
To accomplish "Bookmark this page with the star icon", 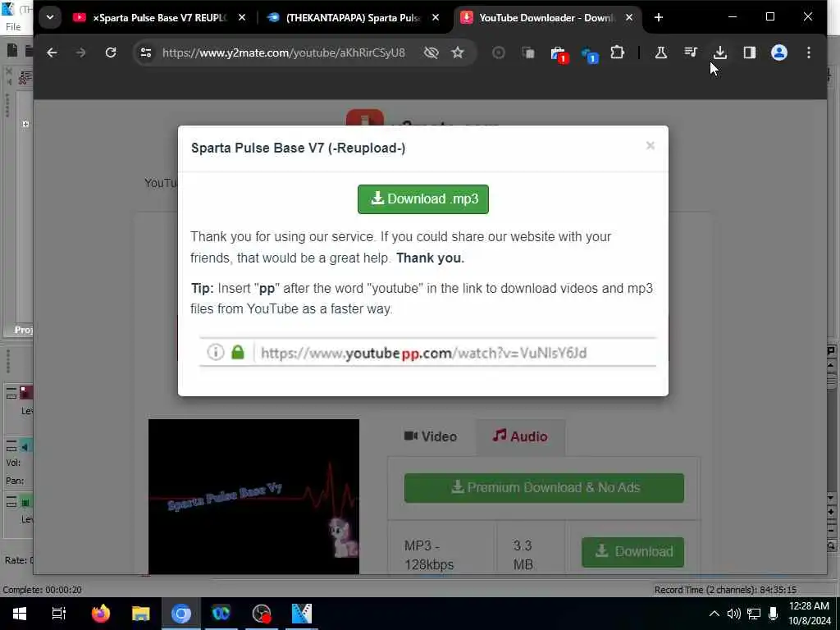I will coord(457,52).
